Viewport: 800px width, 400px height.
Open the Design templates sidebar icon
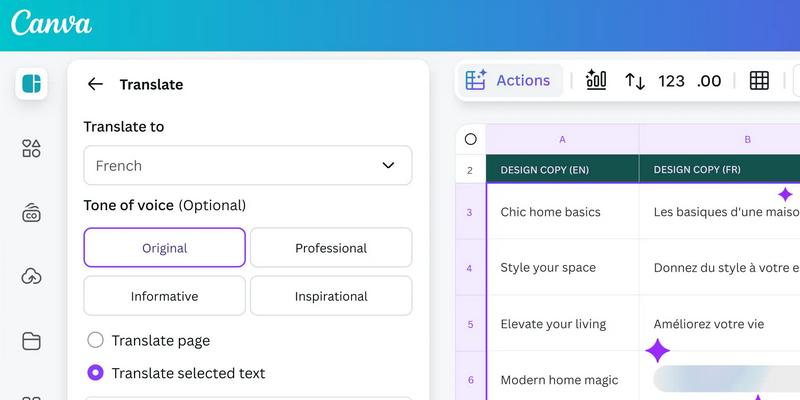click(x=31, y=84)
